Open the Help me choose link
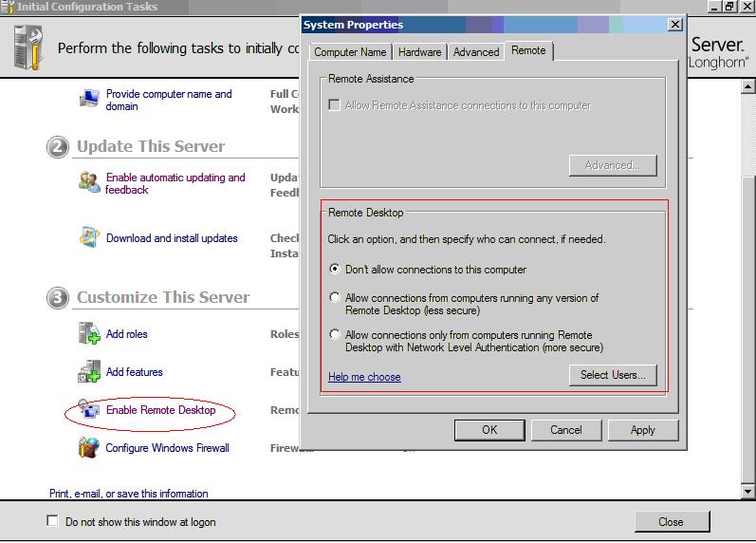 tap(364, 377)
